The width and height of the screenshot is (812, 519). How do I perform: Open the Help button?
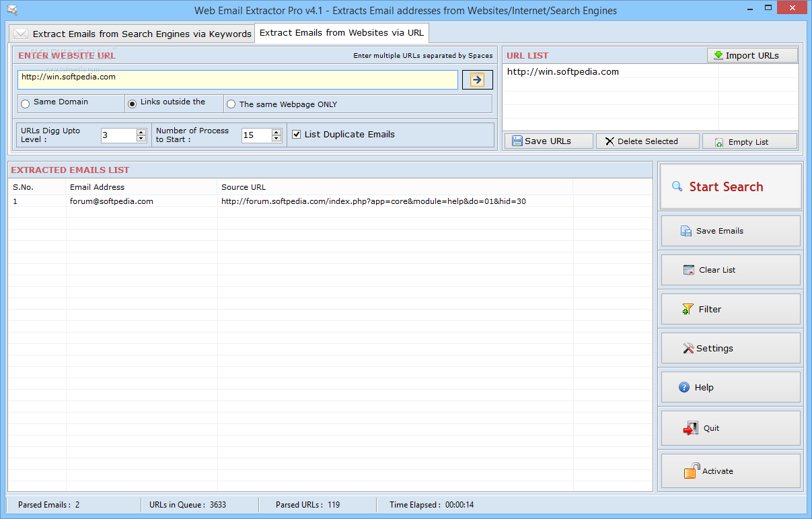(731, 387)
